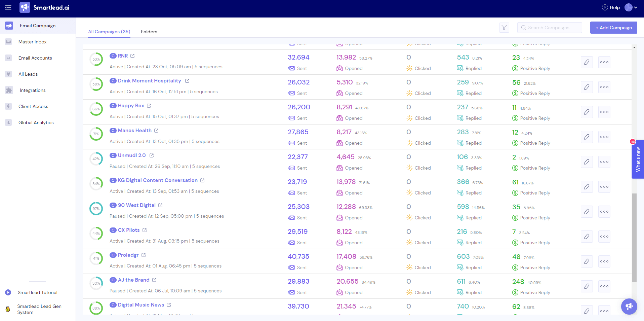Open the Email Accounts section

point(35,58)
